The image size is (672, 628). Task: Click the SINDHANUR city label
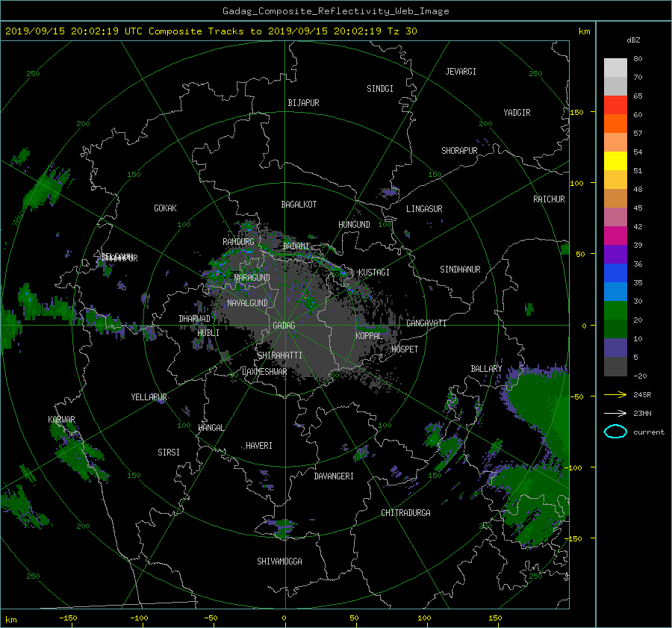[x=460, y=270]
